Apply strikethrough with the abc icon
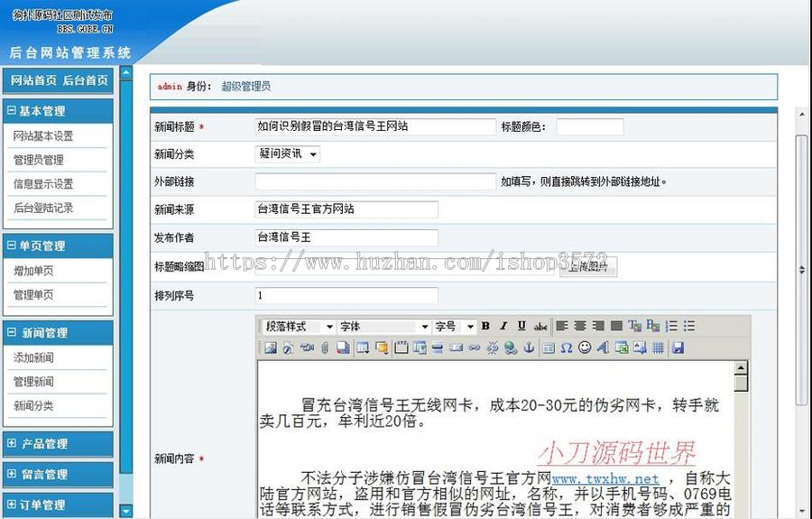Screen dimensions: 812x519 point(540,327)
